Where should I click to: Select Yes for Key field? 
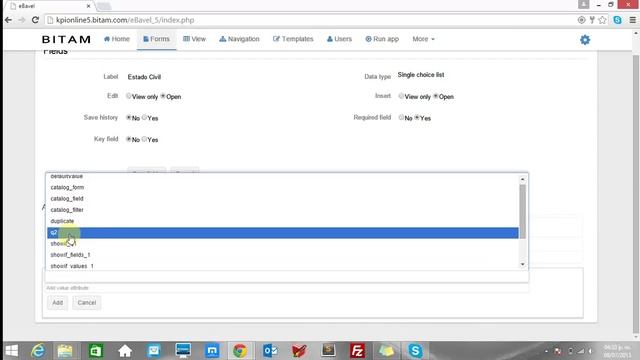pyautogui.click(x=144, y=139)
